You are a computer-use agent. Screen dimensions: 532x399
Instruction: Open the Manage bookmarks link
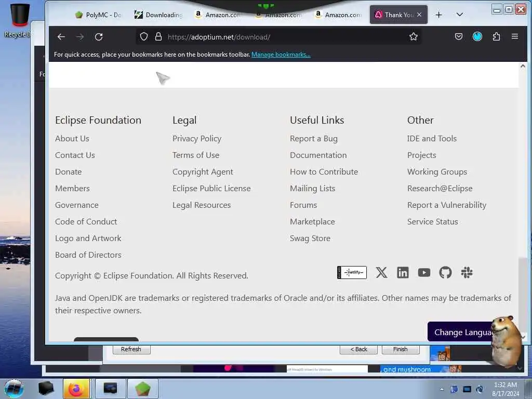[281, 54]
